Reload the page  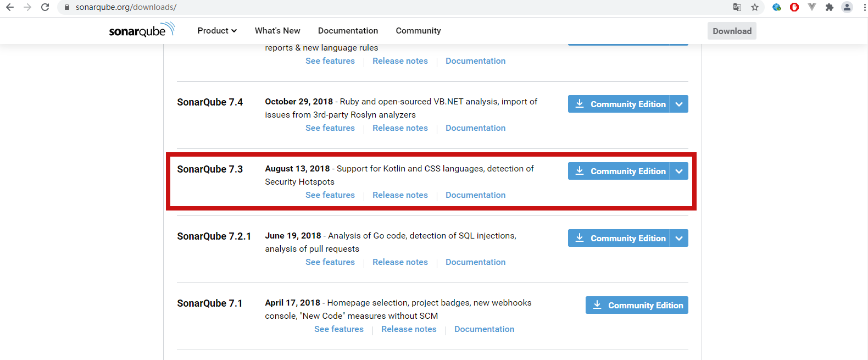click(45, 7)
